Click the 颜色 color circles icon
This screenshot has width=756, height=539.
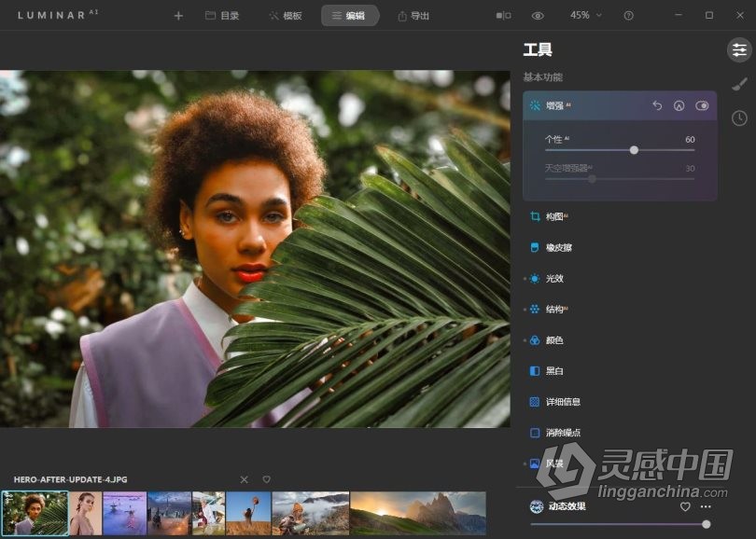point(534,340)
